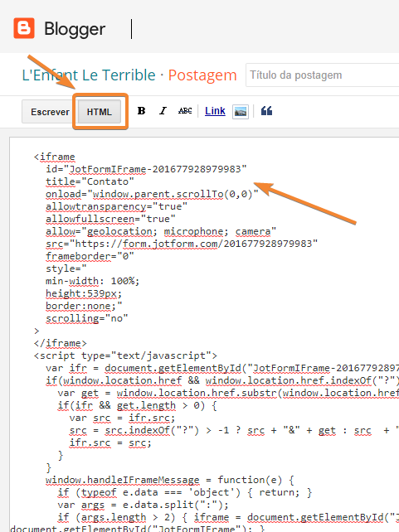
Task: Click the allowtransparency="true" line
Action: click(x=116, y=206)
